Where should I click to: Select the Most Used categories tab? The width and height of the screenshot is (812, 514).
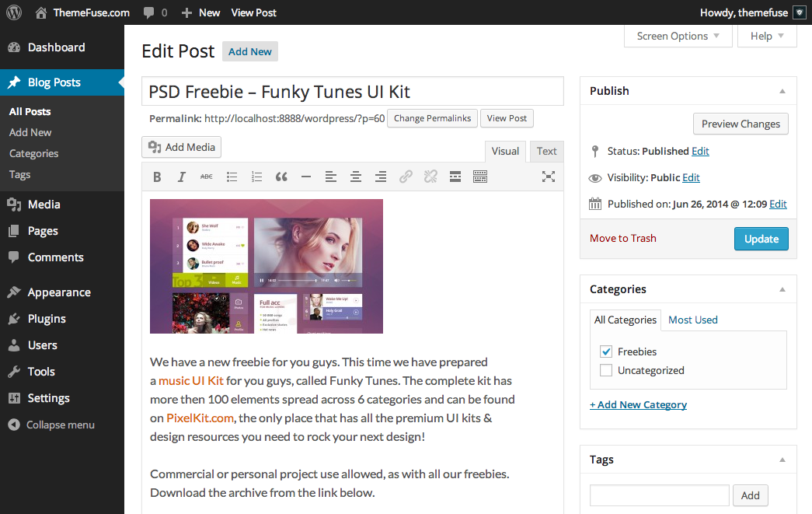(693, 320)
